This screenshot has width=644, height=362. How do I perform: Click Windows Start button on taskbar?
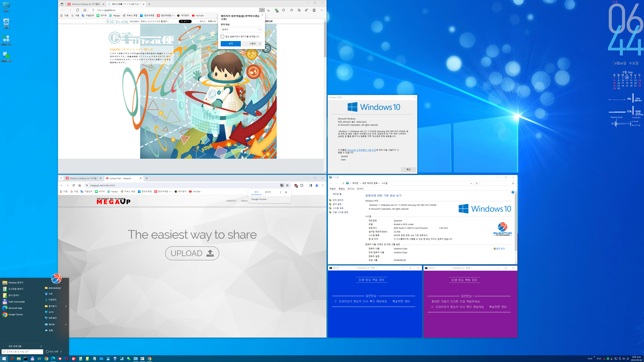click(4, 359)
